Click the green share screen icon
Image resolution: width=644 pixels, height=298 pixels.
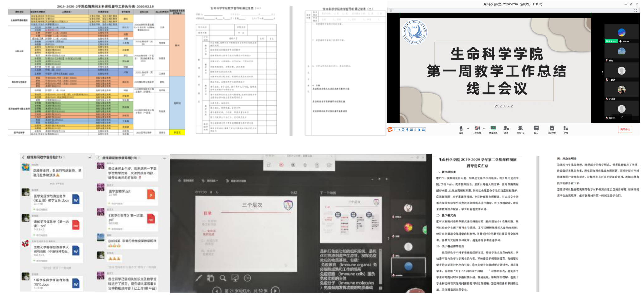point(493,129)
